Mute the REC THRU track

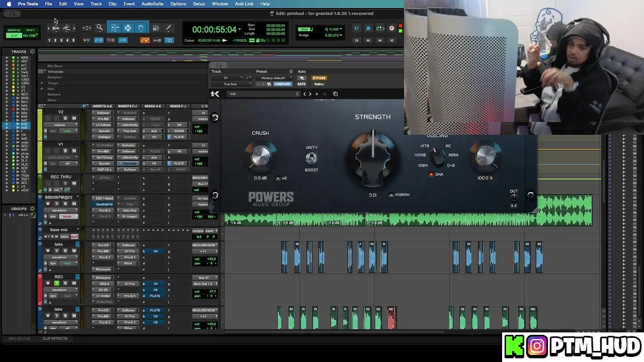(74, 184)
